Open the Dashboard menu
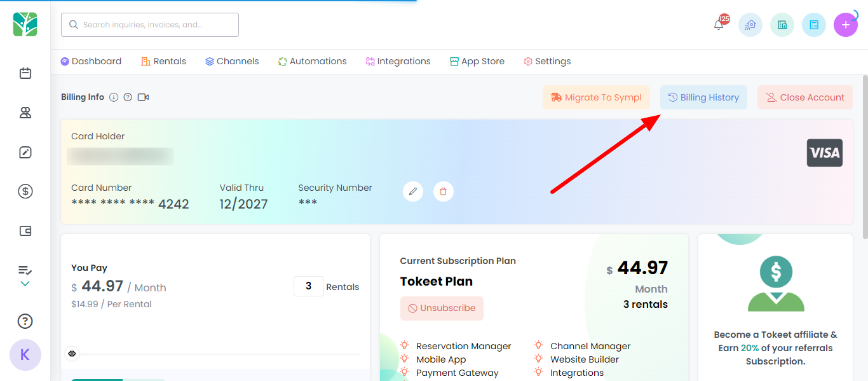The image size is (868, 381). tap(91, 61)
